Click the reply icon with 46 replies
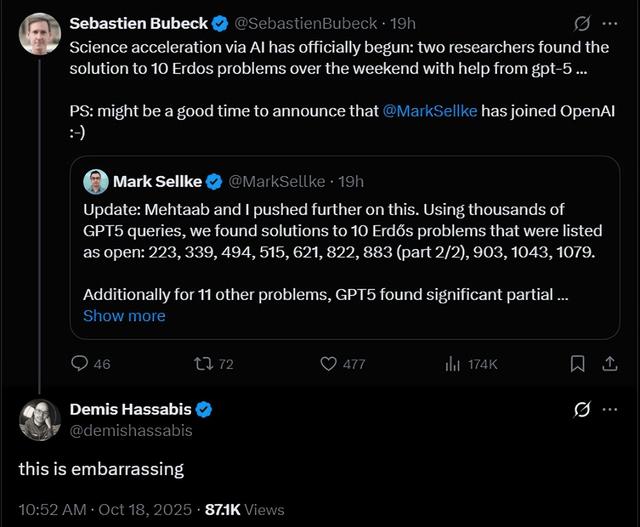 (x=81, y=364)
